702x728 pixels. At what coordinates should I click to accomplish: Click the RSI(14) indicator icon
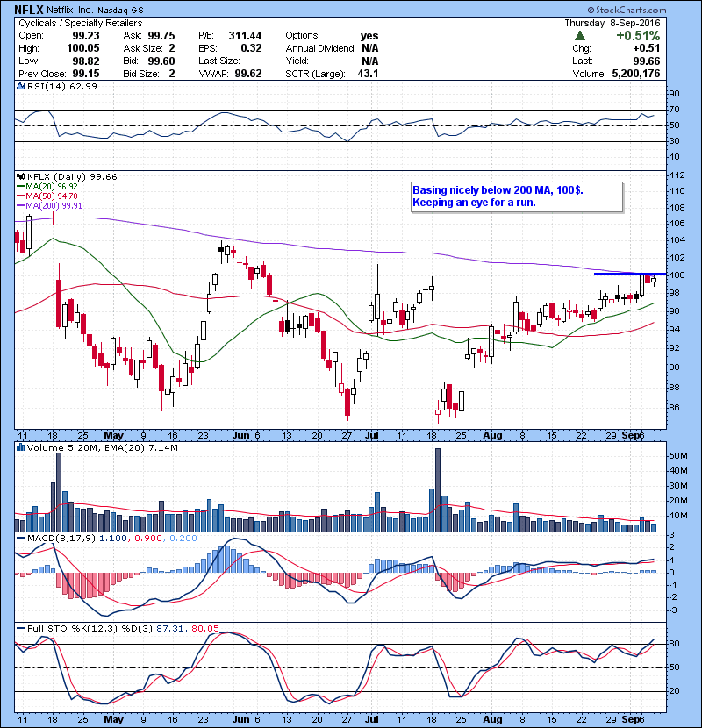(20, 86)
